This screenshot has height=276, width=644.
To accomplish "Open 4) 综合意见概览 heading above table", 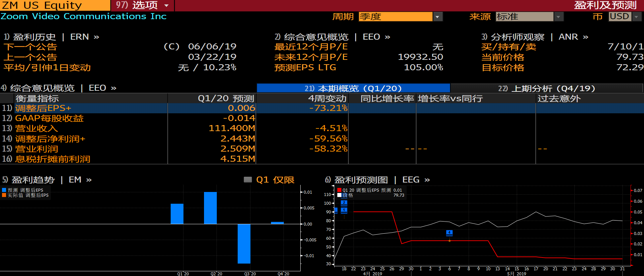I will pyautogui.click(x=37, y=88).
